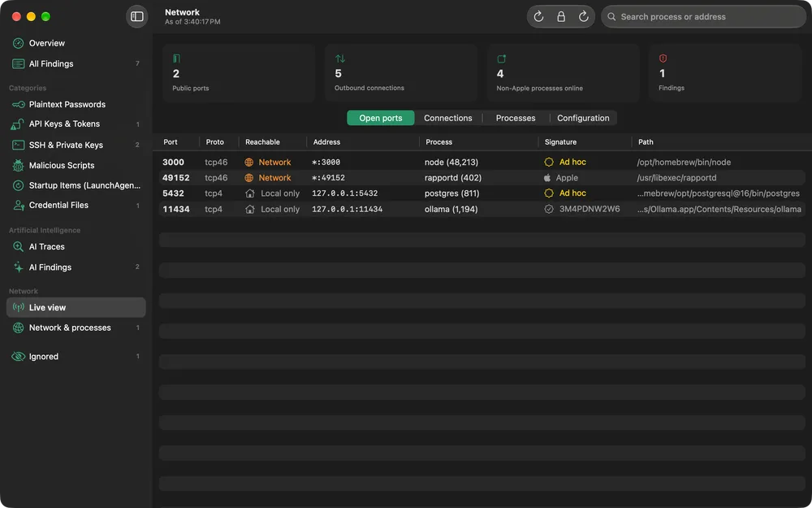Click the checkmark seal icon beside 3M4PDNW2W6
This screenshot has height=508, width=812.
(549, 210)
